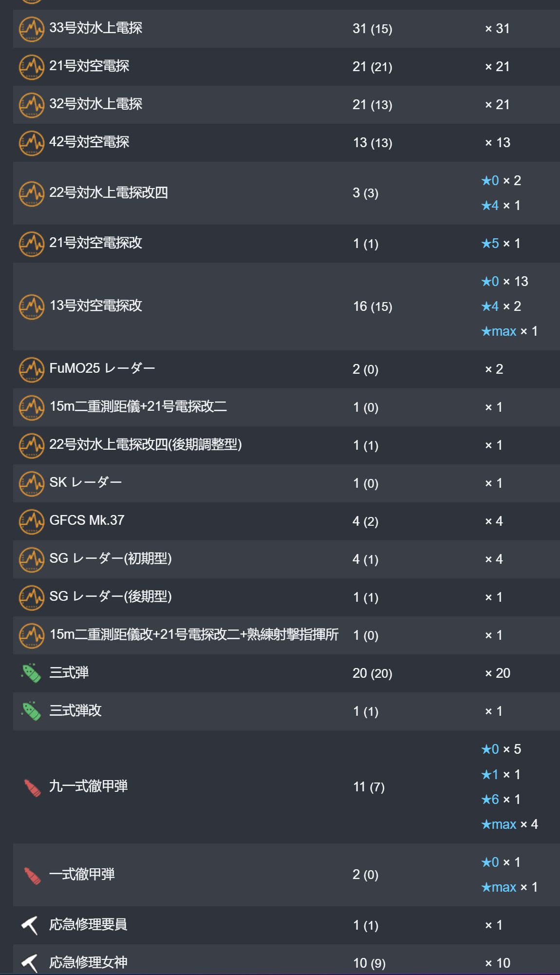The height and width of the screenshot is (975, 560).
Task: Click the hammer icon beside 応急修理要員
Action: pos(30,925)
